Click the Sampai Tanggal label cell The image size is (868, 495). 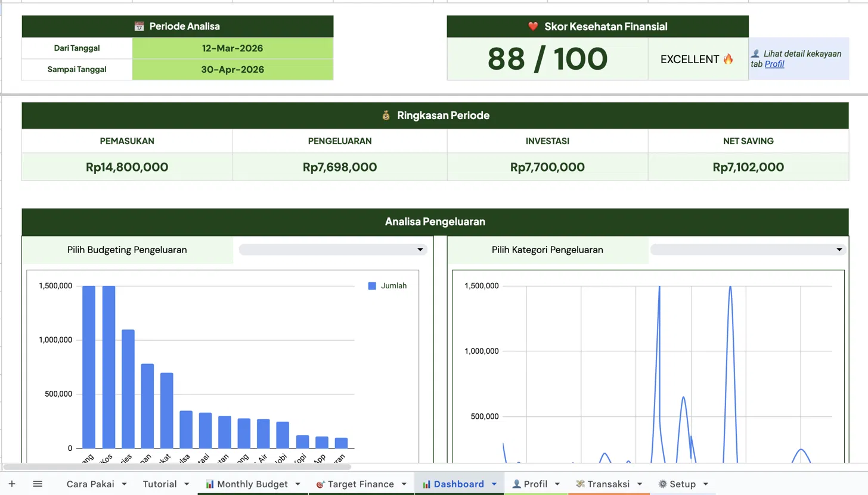[77, 69]
